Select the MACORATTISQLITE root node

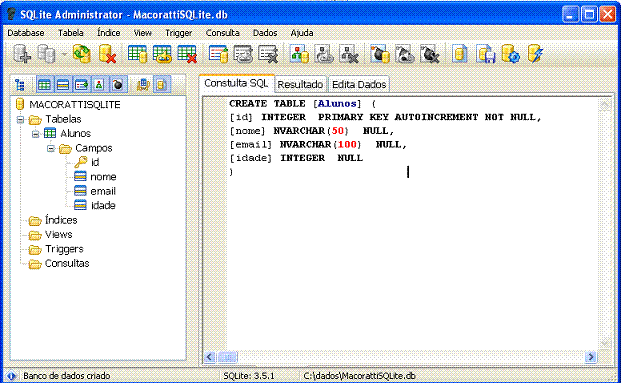75,105
